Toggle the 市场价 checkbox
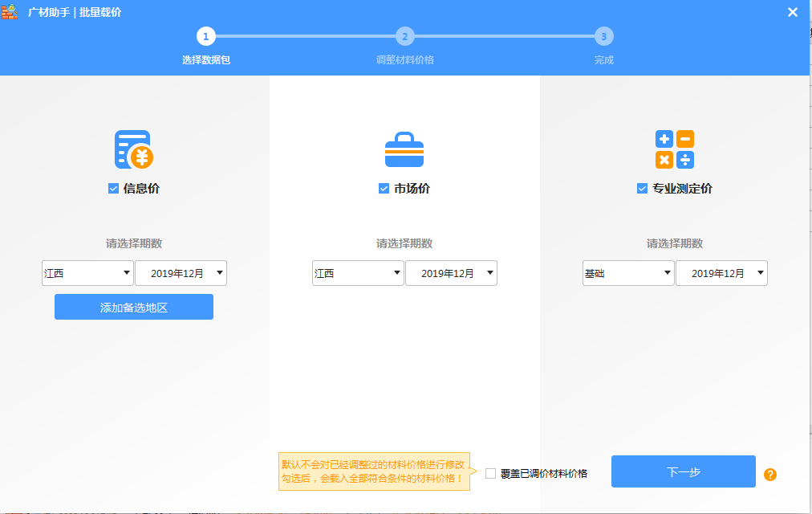The image size is (812, 514). [384, 189]
